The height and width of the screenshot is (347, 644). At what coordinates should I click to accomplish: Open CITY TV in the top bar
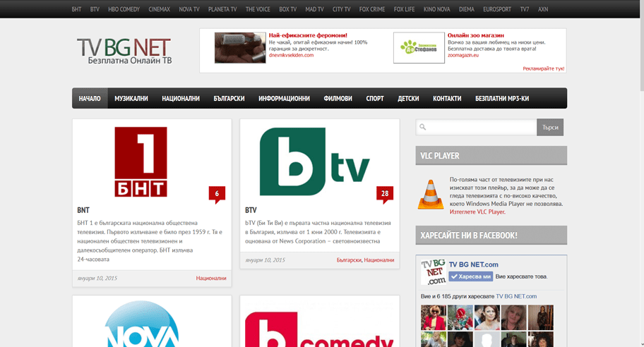[x=342, y=9]
